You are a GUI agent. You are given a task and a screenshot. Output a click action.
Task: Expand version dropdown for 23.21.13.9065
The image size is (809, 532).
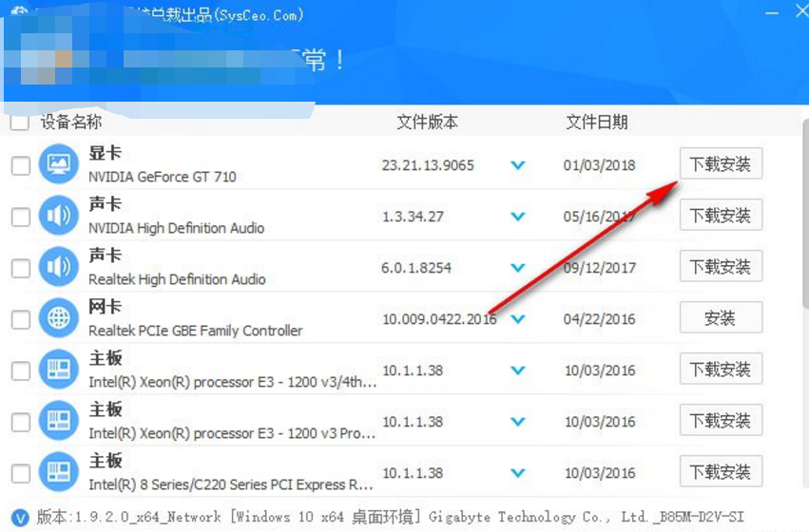(x=517, y=165)
